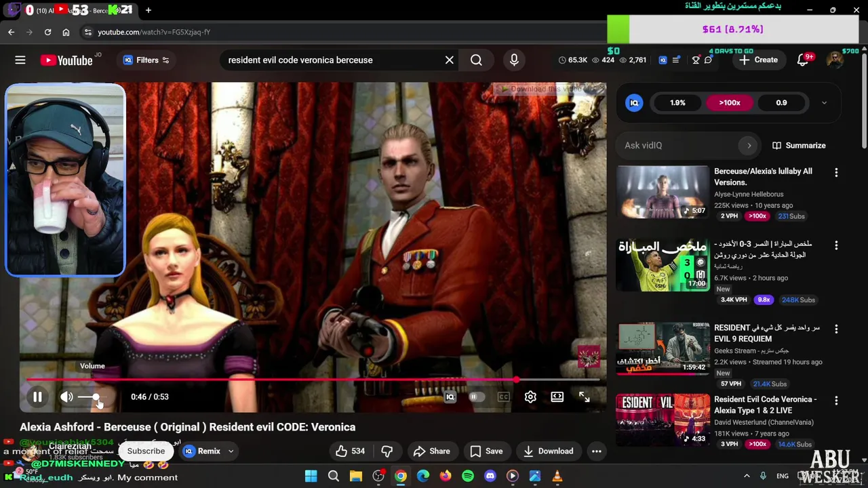Dislike the video
This screenshot has height=488, width=868.
click(387, 451)
